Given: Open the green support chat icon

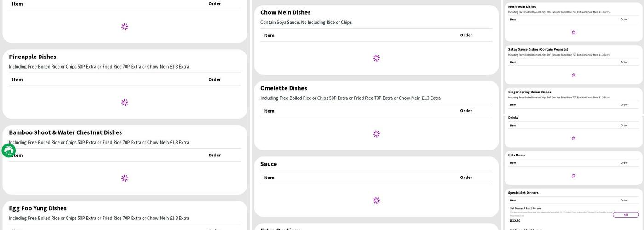Looking at the screenshot, I should pyautogui.click(x=8, y=150).
